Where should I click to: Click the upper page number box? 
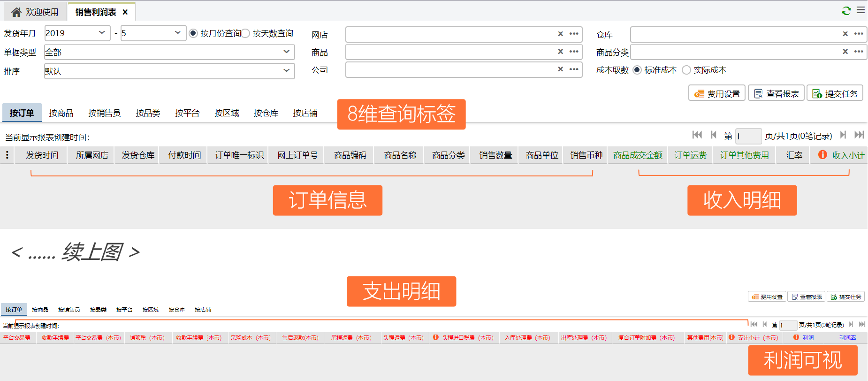[748, 136]
